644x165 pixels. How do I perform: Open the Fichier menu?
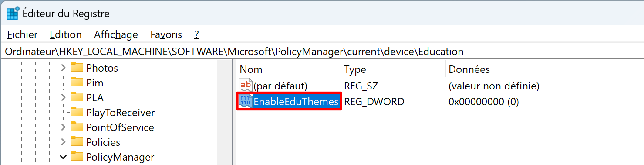tap(23, 34)
